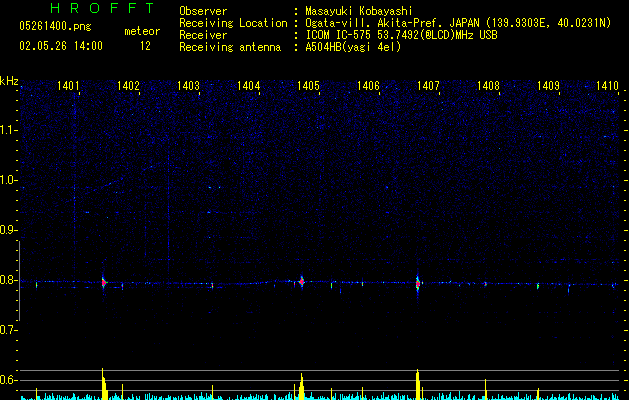Click the Observer label
Screen dimensions: 629x400
pyautogui.click(x=203, y=11)
